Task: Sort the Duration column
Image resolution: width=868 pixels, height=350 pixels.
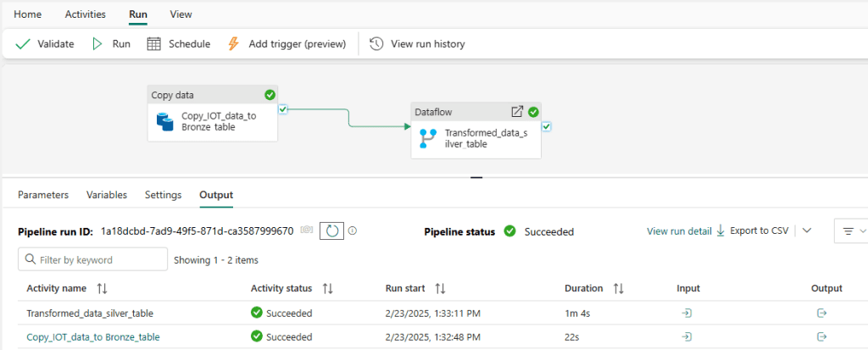Action: (x=619, y=289)
